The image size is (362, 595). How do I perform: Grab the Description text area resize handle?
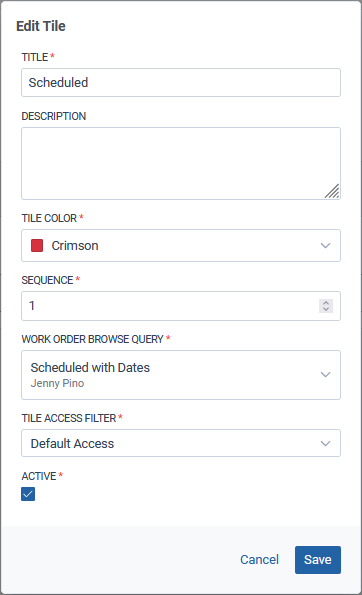click(332, 191)
